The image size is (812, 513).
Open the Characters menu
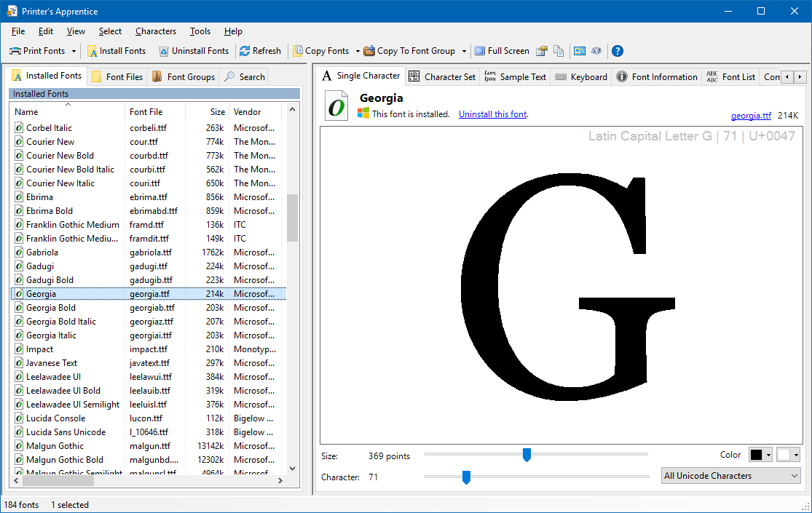coord(156,31)
